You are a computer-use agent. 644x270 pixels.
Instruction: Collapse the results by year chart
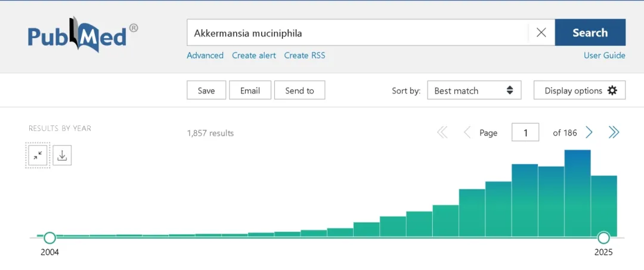(x=38, y=155)
